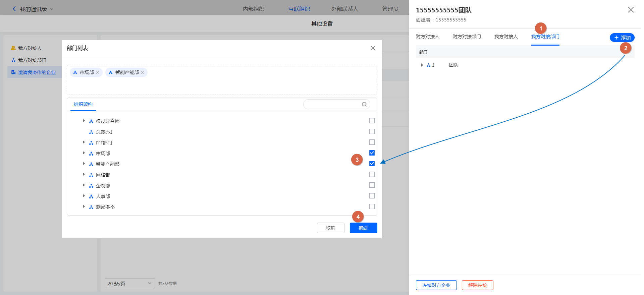Screen dimensions: 644x295
Task: Switch to the 对方对接部门 tab
Action: pyautogui.click(x=467, y=37)
